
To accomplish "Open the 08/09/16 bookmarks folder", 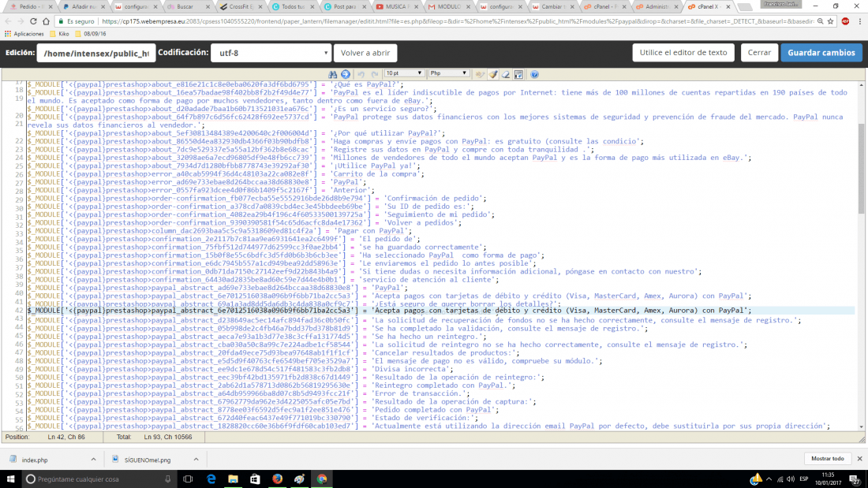I will click(90, 34).
